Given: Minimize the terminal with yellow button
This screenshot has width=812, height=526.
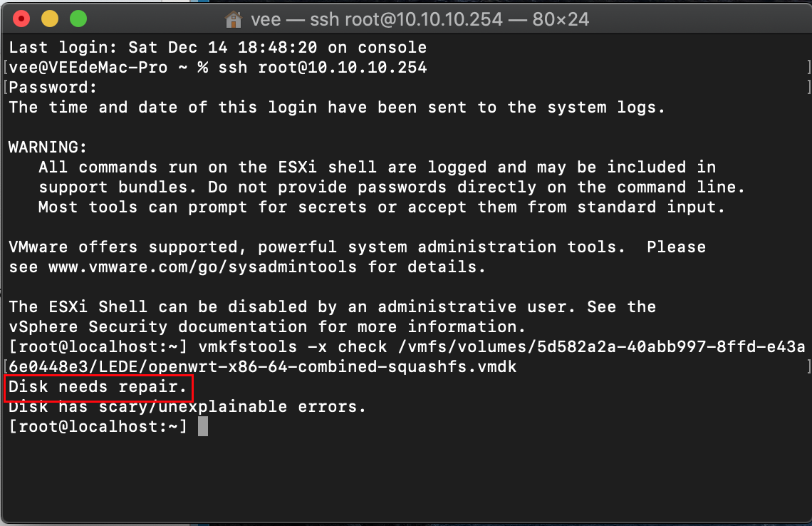Looking at the screenshot, I should 50,19.
